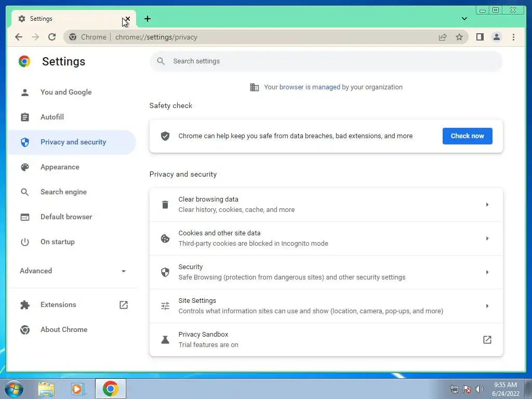Screen dimensions: 532x399
Task: Click the Chrome site info chip
Action: click(x=88, y=37)
